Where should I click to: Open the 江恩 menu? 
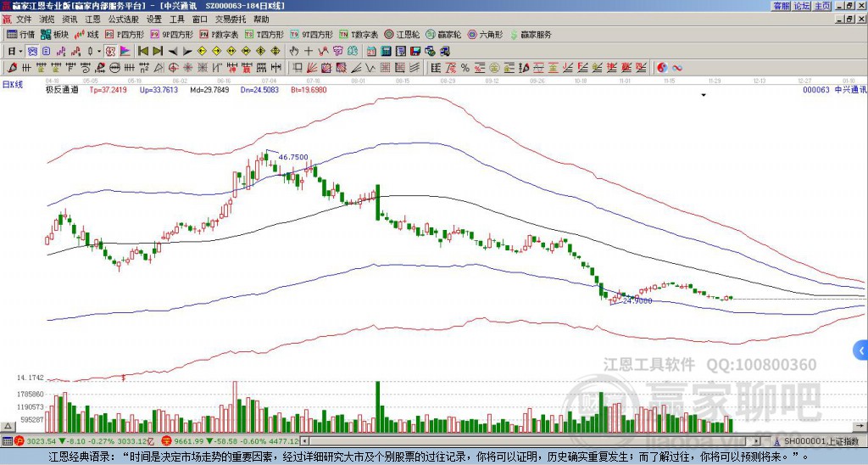(93, 20)
